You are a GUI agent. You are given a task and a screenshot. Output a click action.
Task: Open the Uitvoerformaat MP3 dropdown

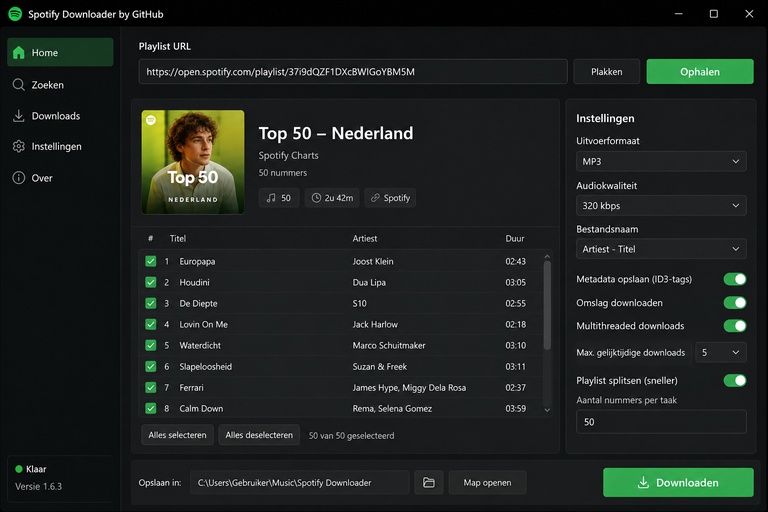pyautogui.click(x=661, y=161)
